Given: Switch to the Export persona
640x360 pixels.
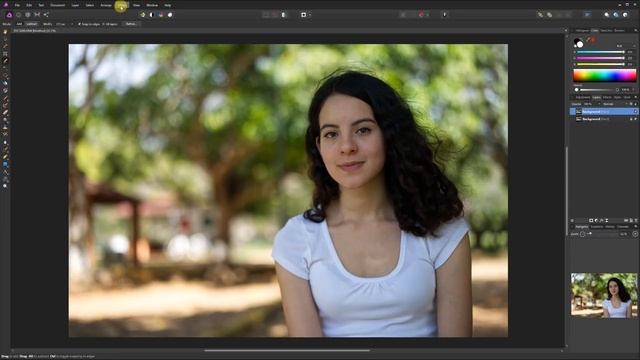Looking at the screenshot, I should click(x=46, y=15).
